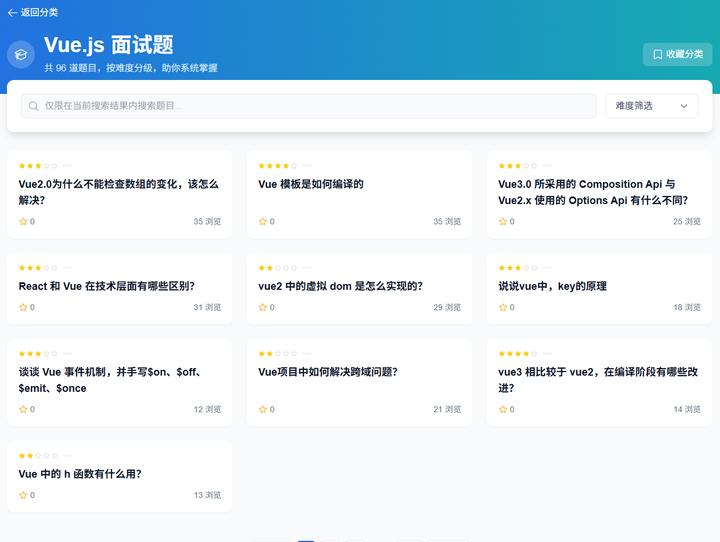This screenshot has width=720, height=542.
Task: Open Vue项目中如何解决跨域问题 question
Action: tap(328, 372)
